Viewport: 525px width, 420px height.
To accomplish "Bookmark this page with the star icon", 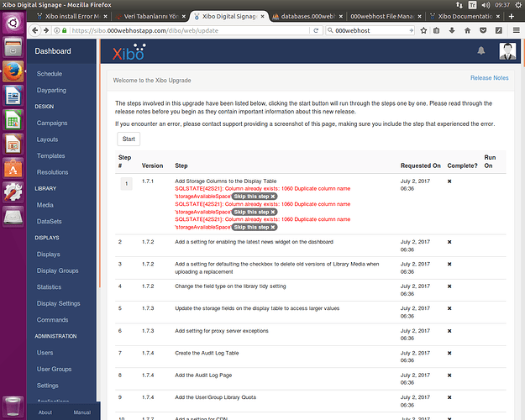I will 423,30.
